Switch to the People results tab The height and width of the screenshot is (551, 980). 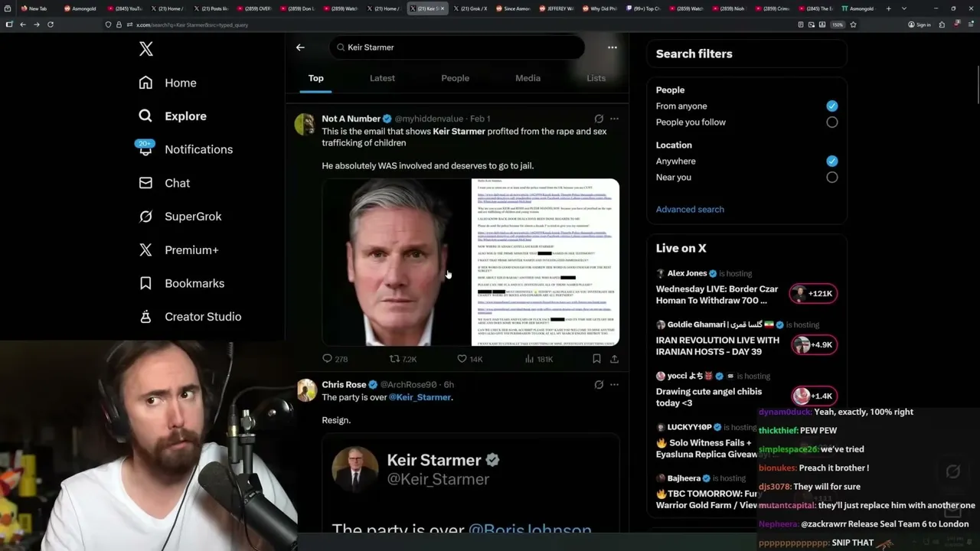coord(455,78)
